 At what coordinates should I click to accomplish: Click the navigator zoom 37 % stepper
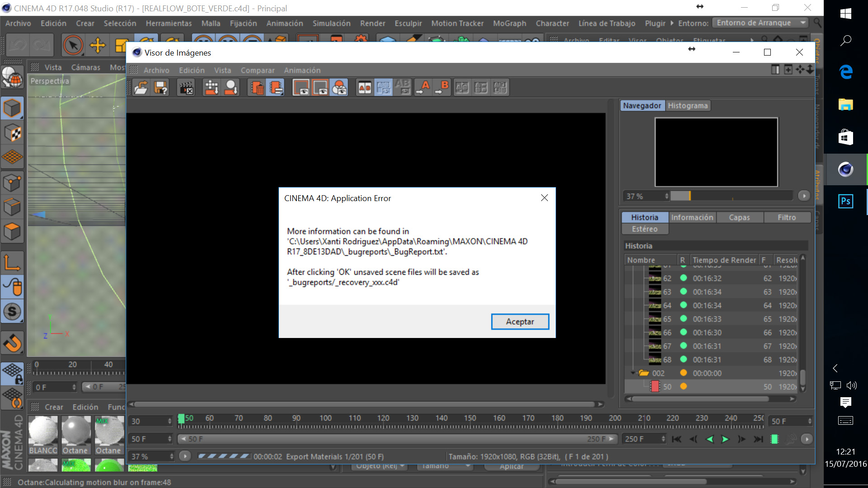click(x=666, y=196)
